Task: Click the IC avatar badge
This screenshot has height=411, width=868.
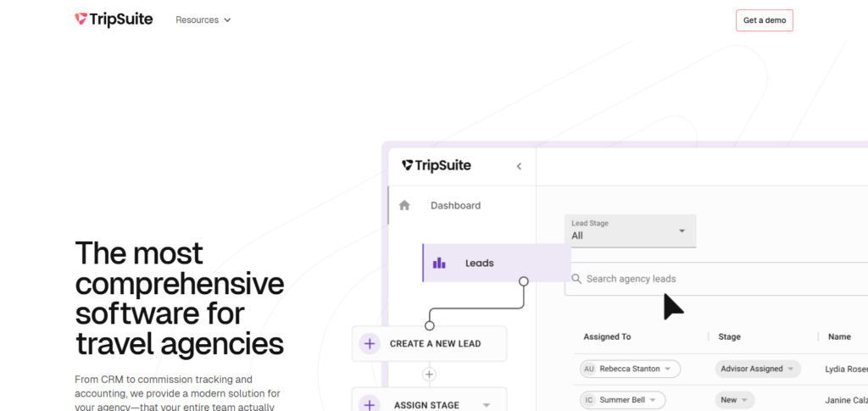Action: tap(589, 400)
